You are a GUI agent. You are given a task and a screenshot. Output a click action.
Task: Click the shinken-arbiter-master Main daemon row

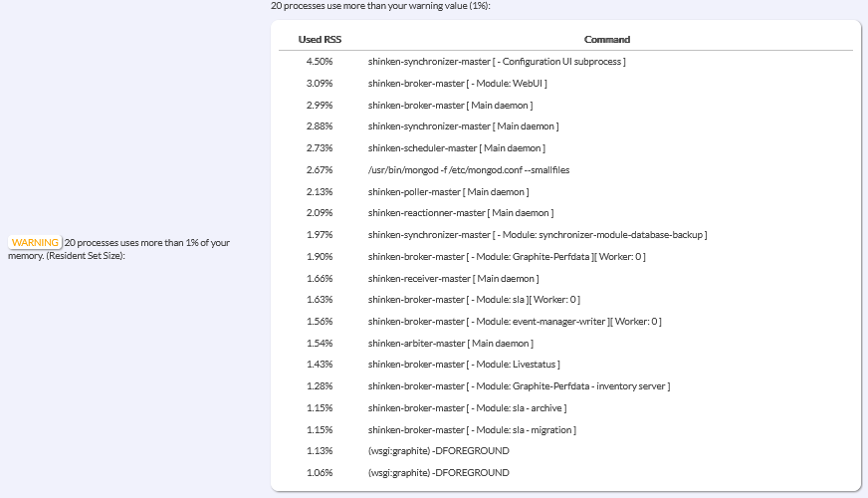click(x=450, y=343)
